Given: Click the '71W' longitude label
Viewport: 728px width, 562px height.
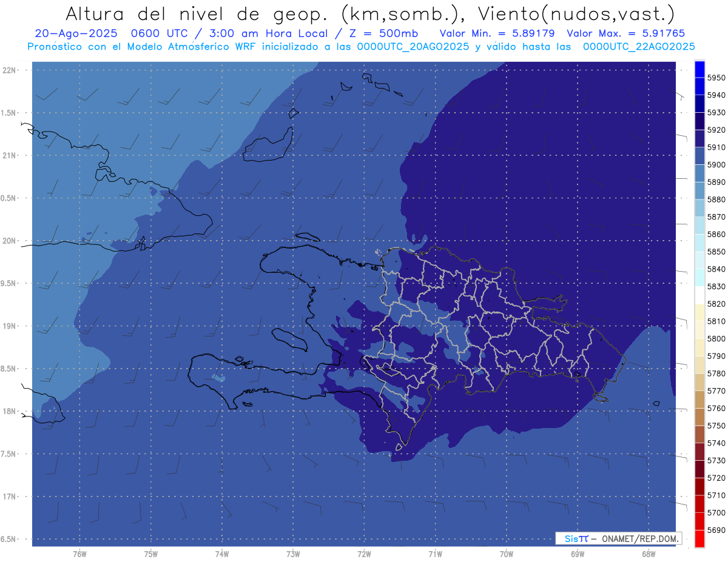Looking at the screenshot, I should [435, 554].
